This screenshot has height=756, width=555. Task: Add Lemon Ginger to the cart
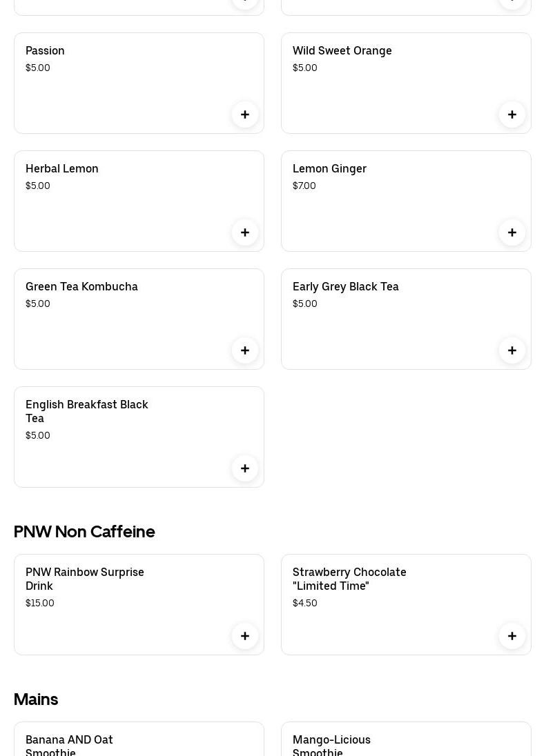(512, 232)
